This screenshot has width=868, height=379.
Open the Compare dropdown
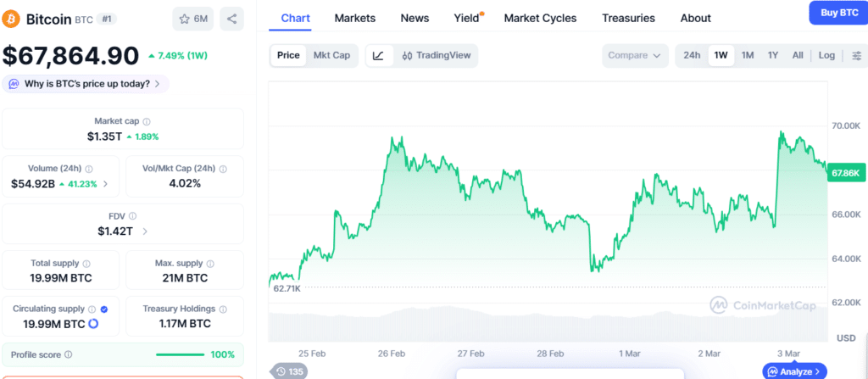click(x=635, y=55)
